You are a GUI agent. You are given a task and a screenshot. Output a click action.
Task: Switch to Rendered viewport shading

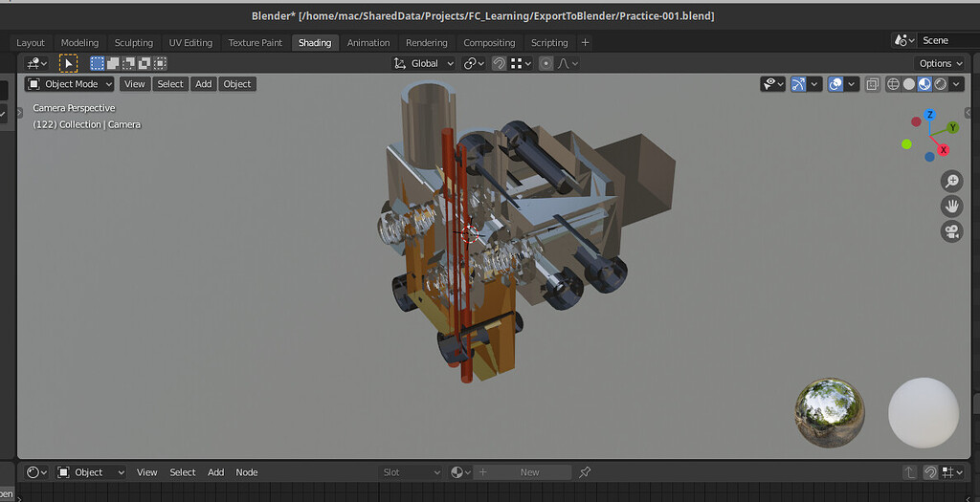[940, 84]
